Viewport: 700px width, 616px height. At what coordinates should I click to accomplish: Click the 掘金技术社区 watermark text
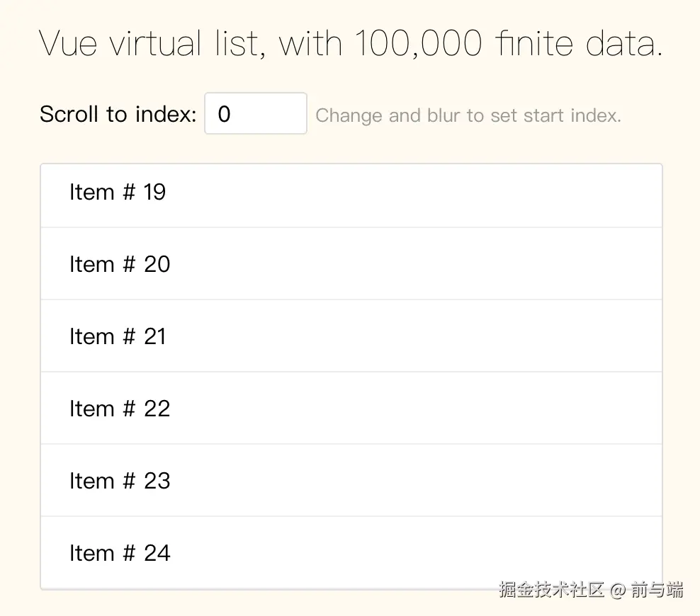tap(551, 590)
